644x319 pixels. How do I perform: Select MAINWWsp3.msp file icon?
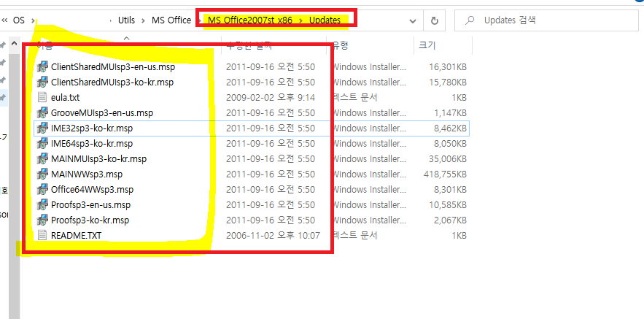click(42, 174)
